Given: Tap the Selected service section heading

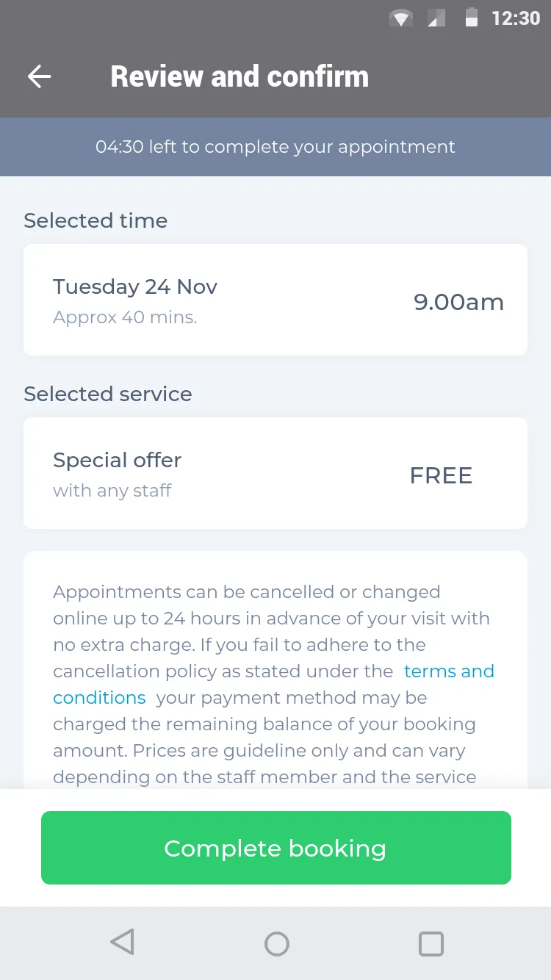Looking at the screenshot, I should (108, 394).
